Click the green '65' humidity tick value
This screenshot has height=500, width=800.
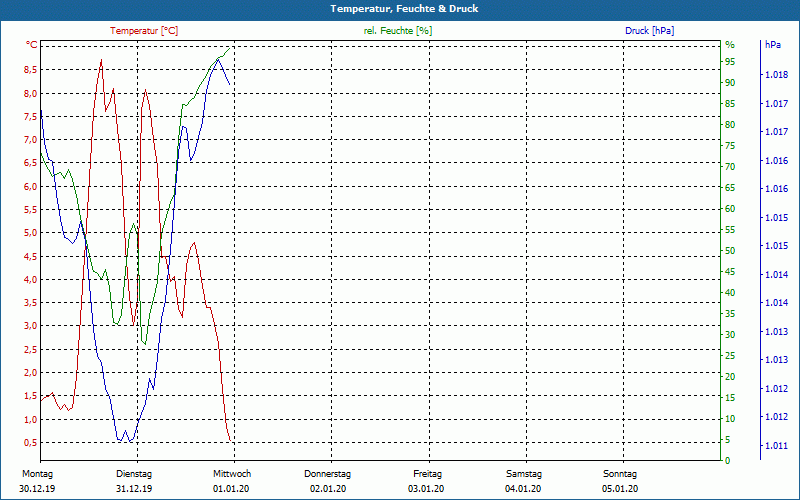point(730,188)
